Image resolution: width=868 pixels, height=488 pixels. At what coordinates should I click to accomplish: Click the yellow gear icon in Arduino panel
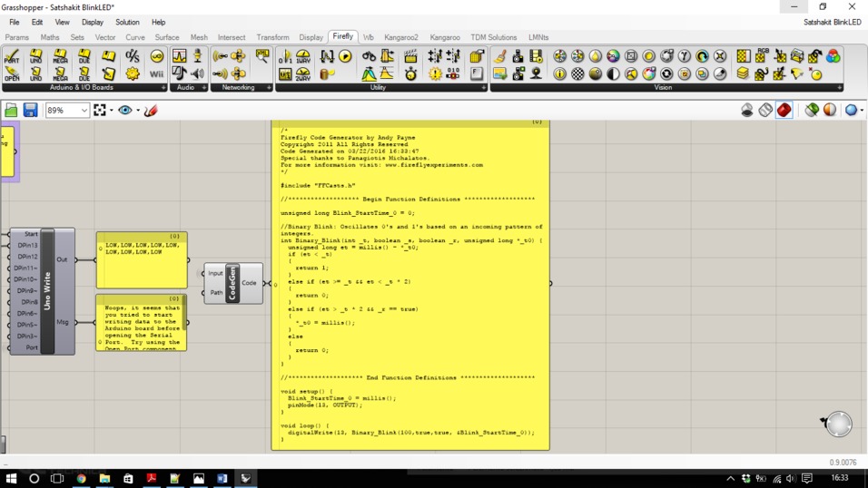(133, 73)
